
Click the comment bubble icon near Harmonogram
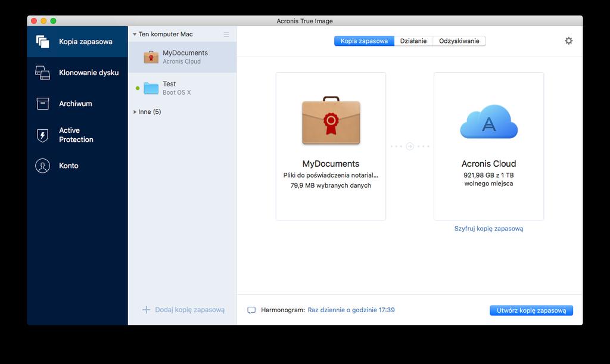pos(251,310)
